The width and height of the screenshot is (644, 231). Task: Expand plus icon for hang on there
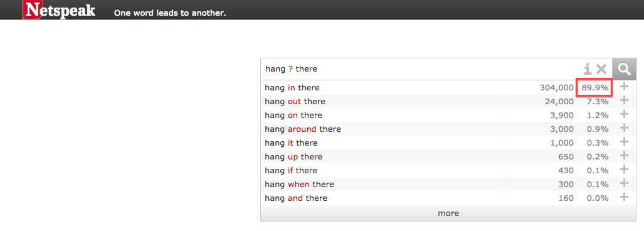click(625, 114)
